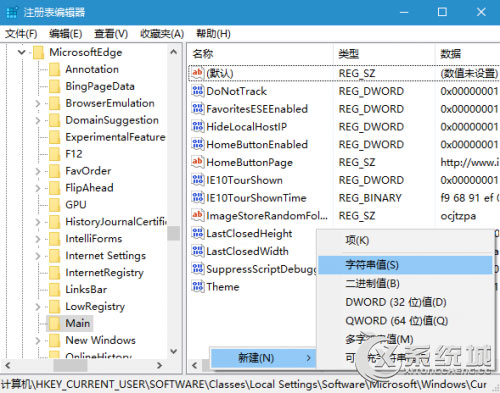500x393 pixels.
Task: Click the ExperimentalFeatures folder icon
Action: tap(54, 137)
